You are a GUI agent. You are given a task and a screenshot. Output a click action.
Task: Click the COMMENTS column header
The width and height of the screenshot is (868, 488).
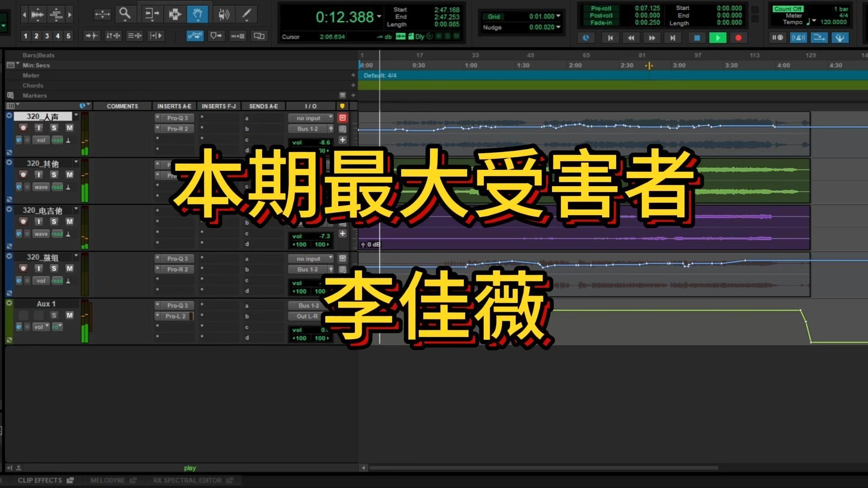click(122, 106)
